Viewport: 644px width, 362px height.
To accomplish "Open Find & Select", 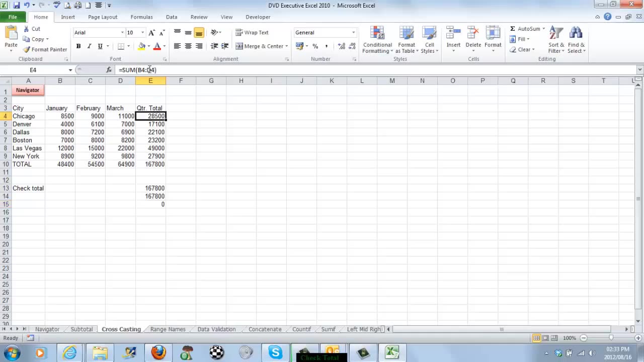I will (x=576, y=40).
